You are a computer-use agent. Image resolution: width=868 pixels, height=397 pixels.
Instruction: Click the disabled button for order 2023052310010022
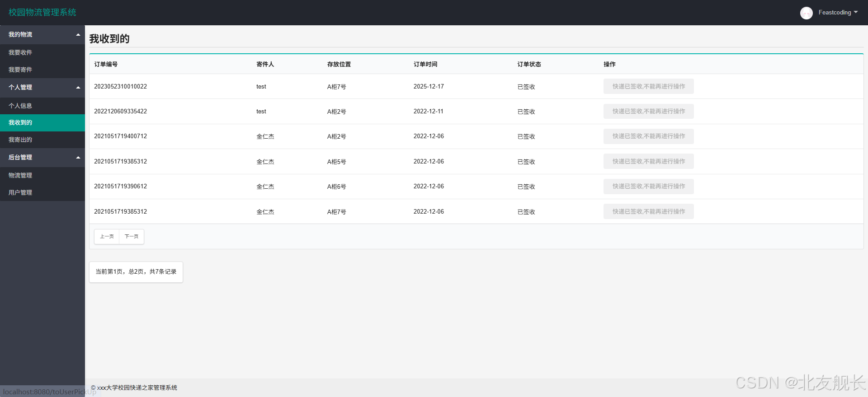pos(648,86)
